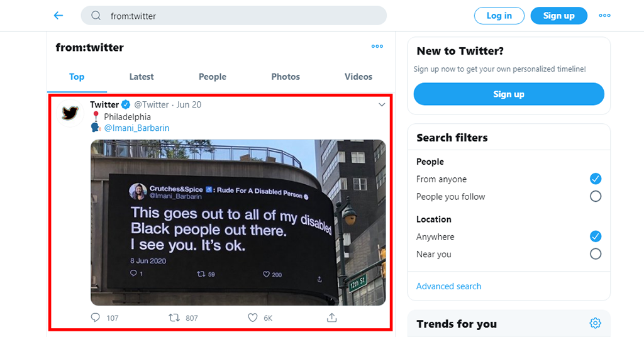644x337 pixels.
Task: Click the Twitter bird profile avatar
Action: coord(70,113)
